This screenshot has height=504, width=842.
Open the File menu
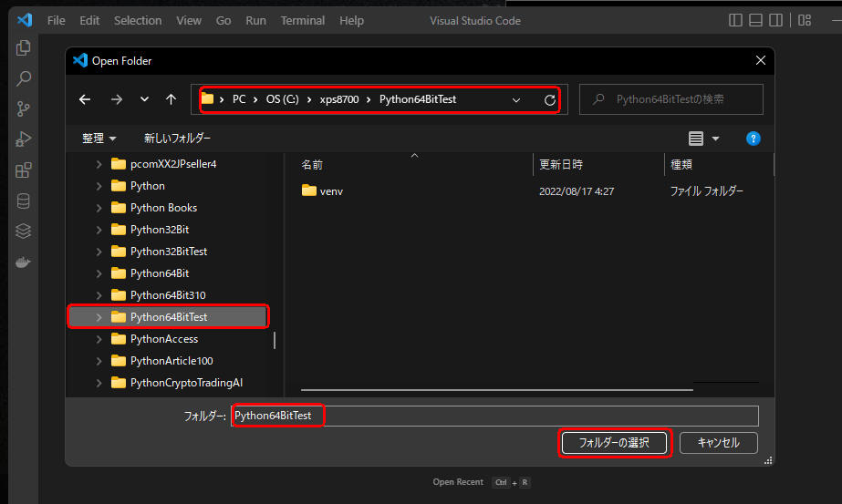[x=56, y=20]
